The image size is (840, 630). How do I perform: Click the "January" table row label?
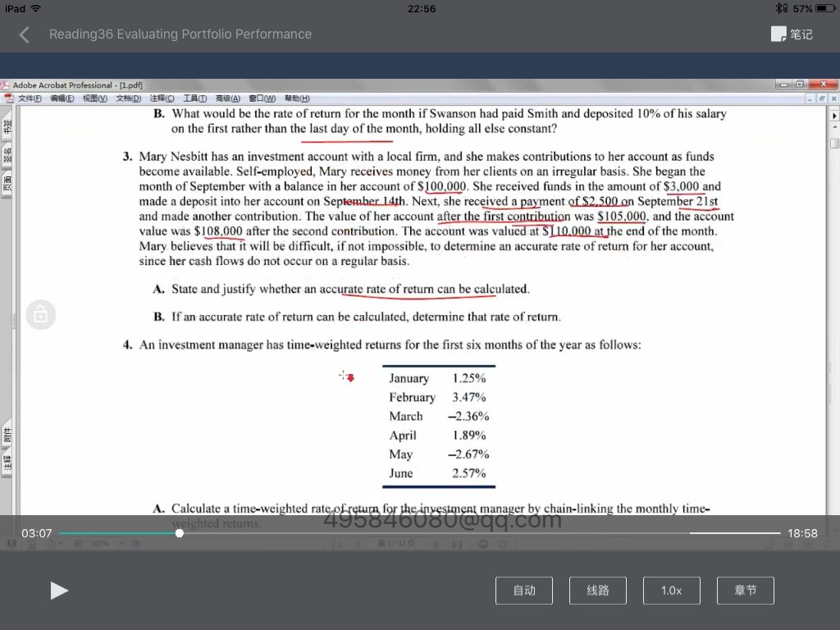click(409, 378)
